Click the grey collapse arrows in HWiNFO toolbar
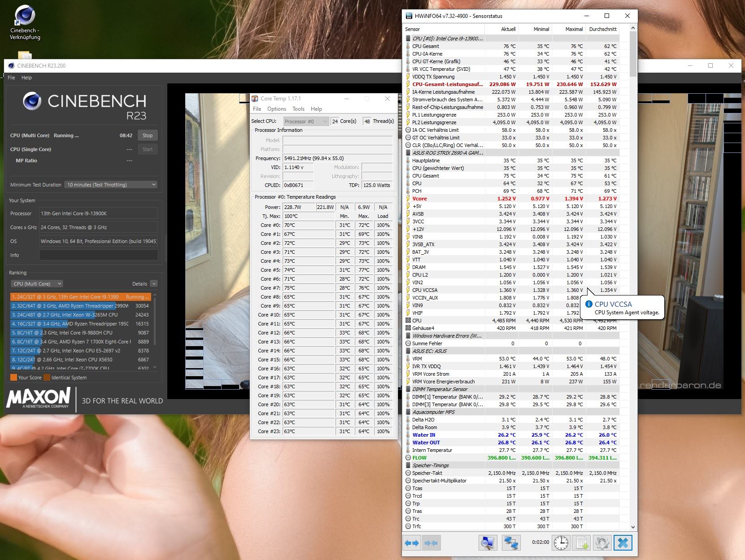The height and width of the screenshot is (560, 745). 431,543
